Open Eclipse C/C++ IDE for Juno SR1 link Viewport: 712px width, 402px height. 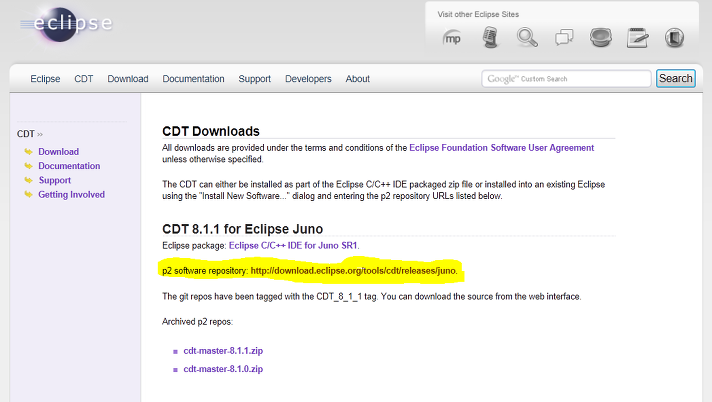(x=293, y=245)
